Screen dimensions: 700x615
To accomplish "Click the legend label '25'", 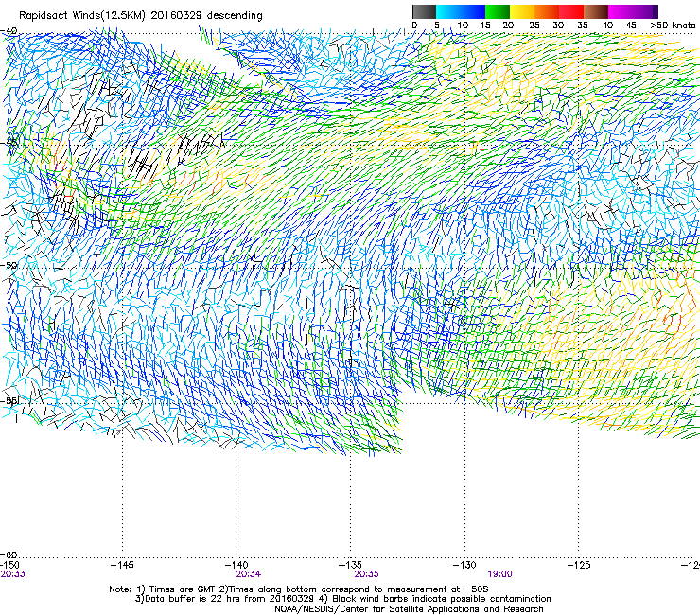I will (534, 25).
